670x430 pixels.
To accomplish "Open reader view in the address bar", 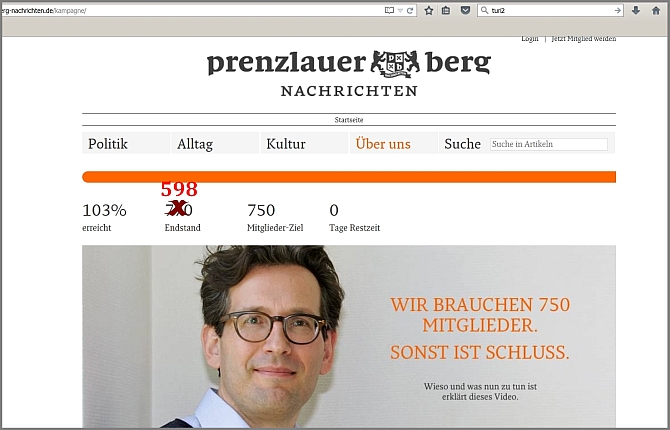I will [x=389, y=10].
